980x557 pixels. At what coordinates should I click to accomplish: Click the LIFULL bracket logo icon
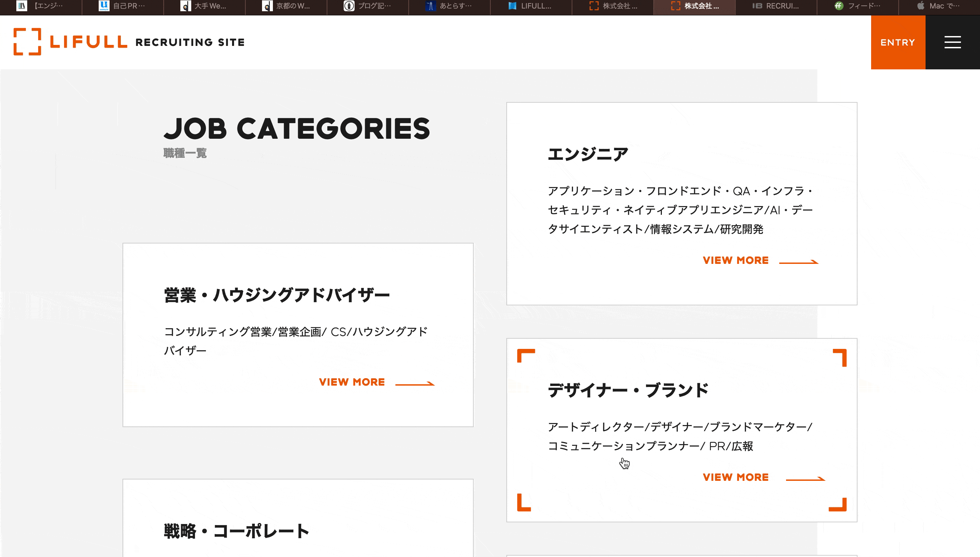pos(27,42)
